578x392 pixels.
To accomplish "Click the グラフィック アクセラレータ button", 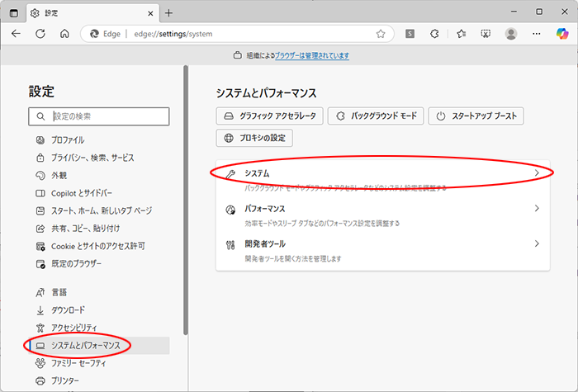I will 268,116.
